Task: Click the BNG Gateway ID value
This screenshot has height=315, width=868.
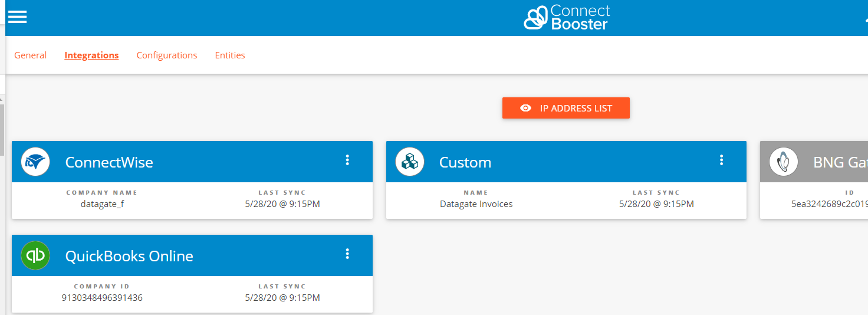Action: coord(829,204)
